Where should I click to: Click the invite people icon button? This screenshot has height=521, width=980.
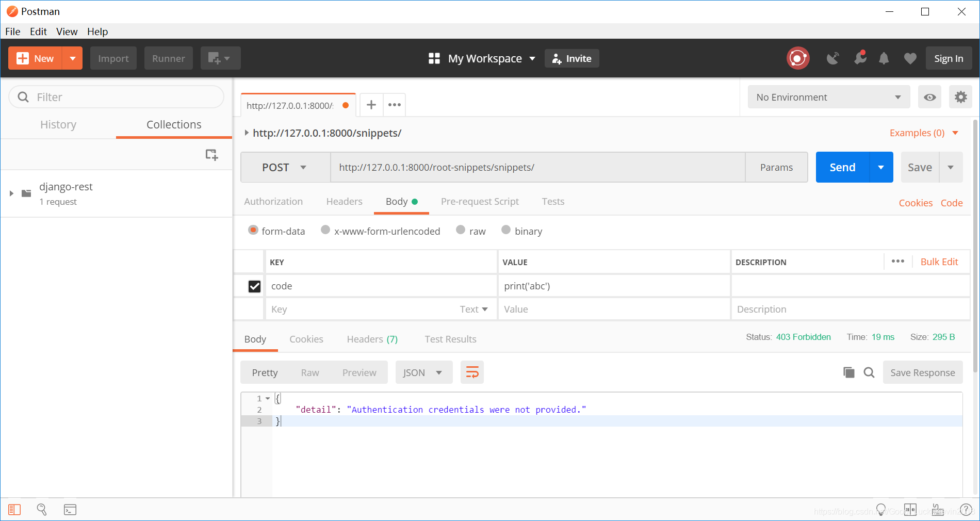572,58
